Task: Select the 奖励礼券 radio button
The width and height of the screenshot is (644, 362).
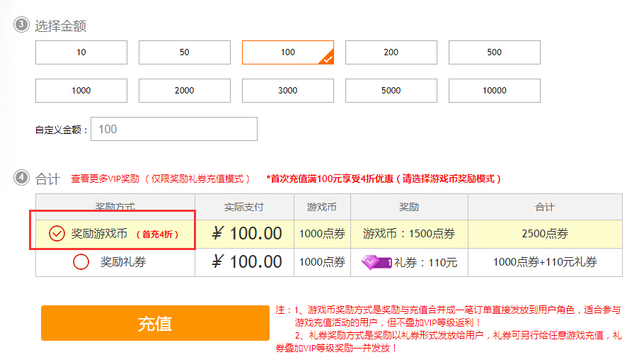Action: [x=81, y=262]
